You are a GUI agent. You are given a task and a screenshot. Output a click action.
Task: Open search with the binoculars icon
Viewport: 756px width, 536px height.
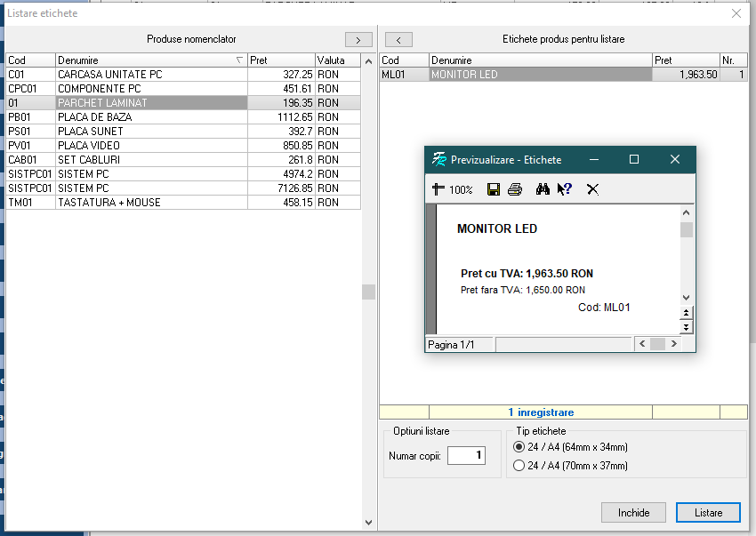tap(543, 189)
